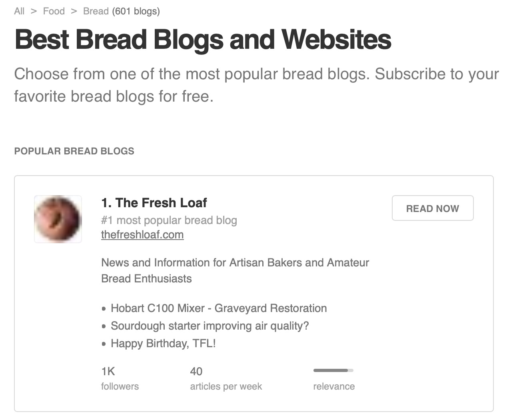Open the Food breadcrumb category

coord(54,11)
